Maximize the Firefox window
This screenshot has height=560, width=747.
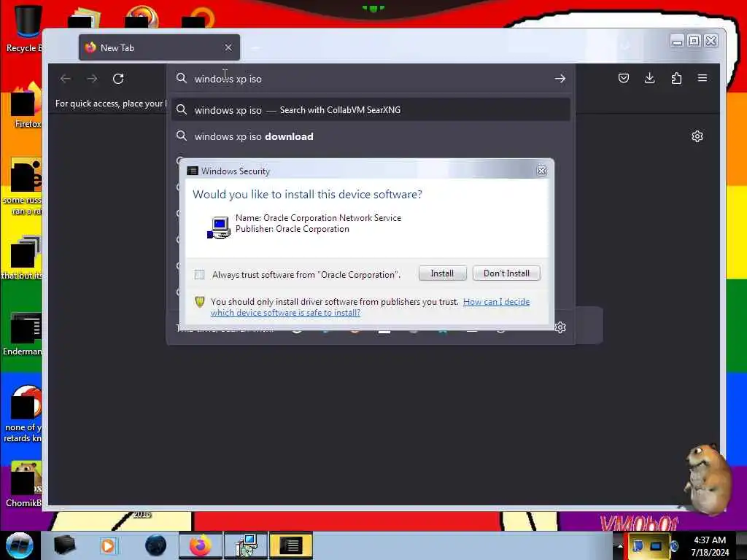coord(694,42)
